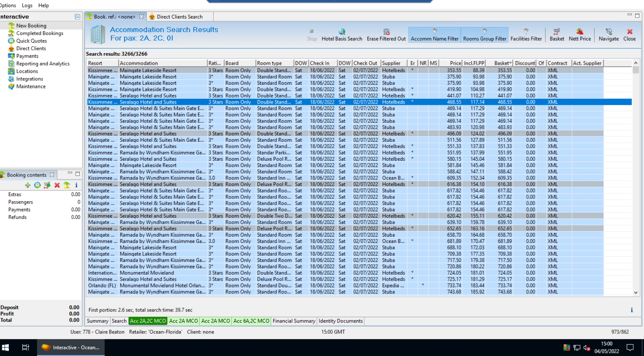
Task: Open the Windows notification center
Action: click(x=630, y=348)
